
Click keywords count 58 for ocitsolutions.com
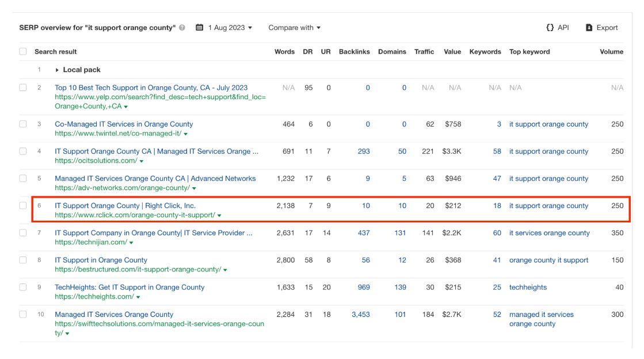click(x=497, y=152)
